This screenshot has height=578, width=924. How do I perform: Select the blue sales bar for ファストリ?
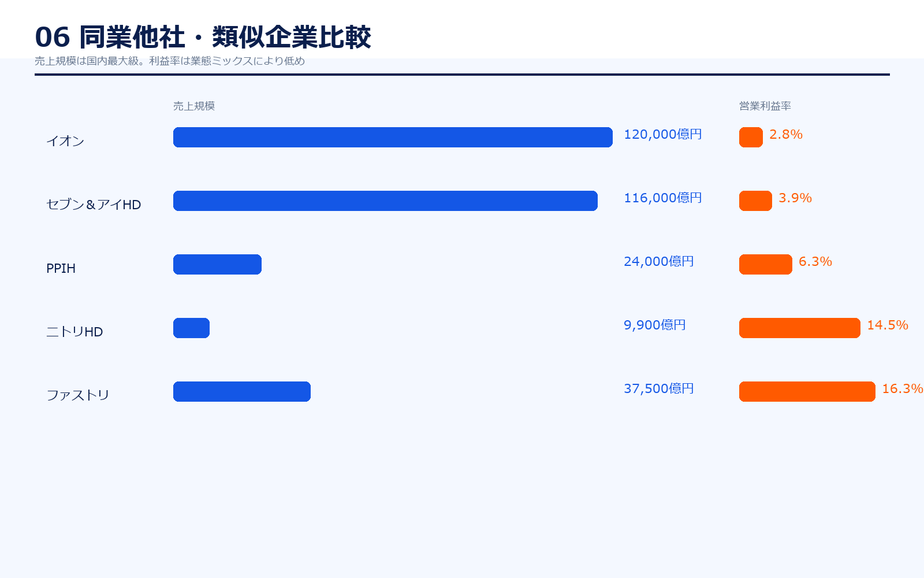pos(242,391)
